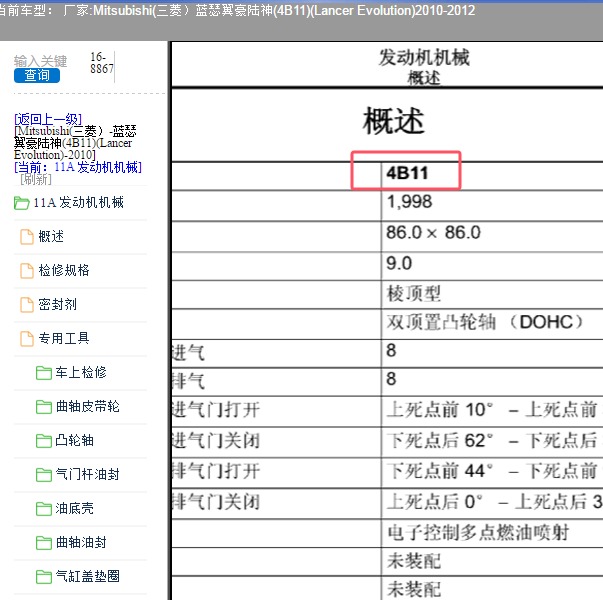Viewport: 603px width, 600px height.
Task: Click the 棱顶型 table cell
Action: pyautogui.click(x=413, y=294)
